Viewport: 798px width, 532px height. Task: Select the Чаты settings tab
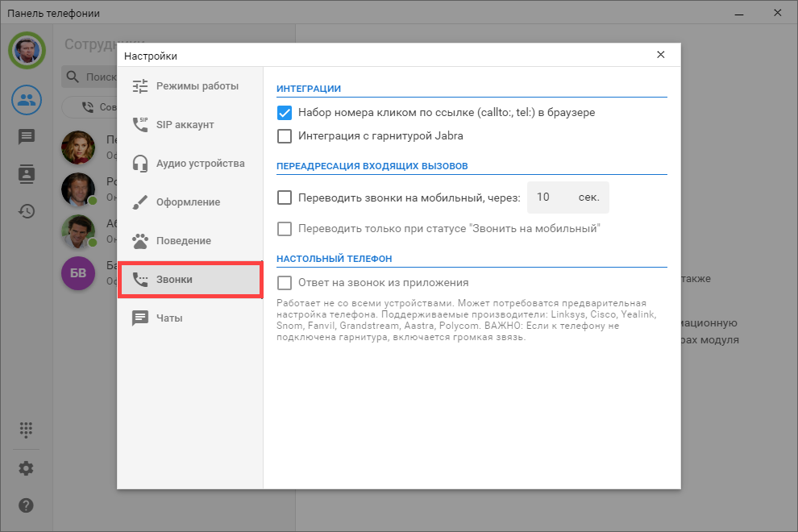click(190, 318)
